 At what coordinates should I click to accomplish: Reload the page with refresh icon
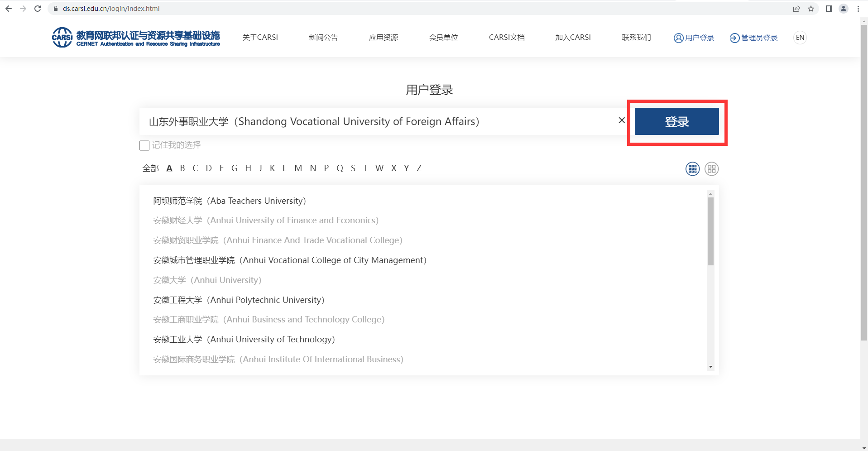(x=38, y=9)
